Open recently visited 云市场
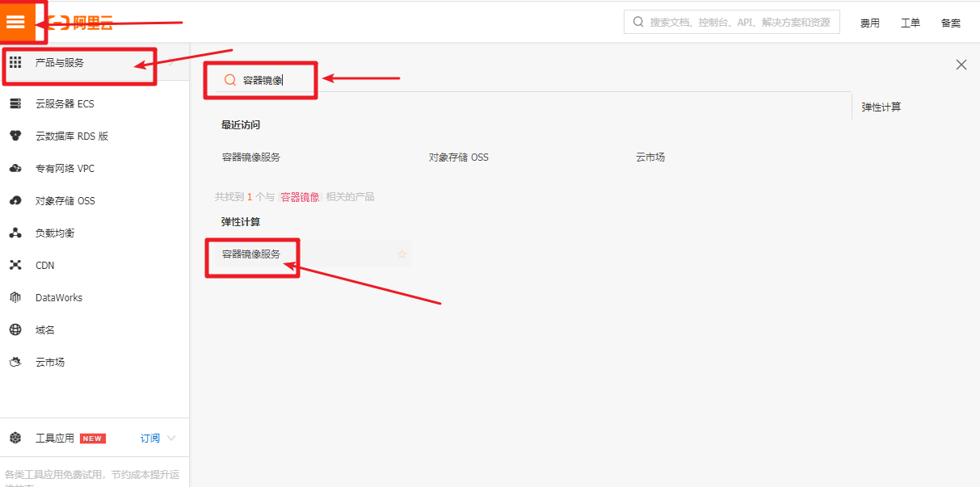Screen dimensions: 980x487 (650, 157)
